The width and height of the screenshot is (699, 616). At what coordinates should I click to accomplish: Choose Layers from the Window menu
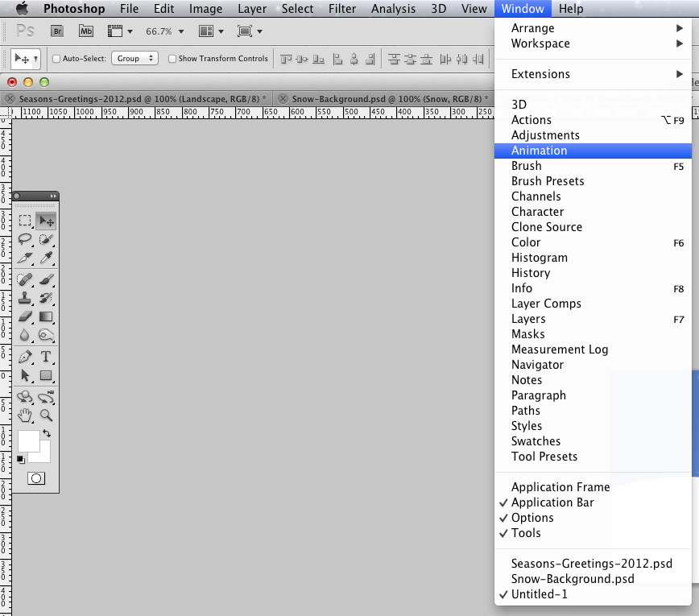(593, 319)
